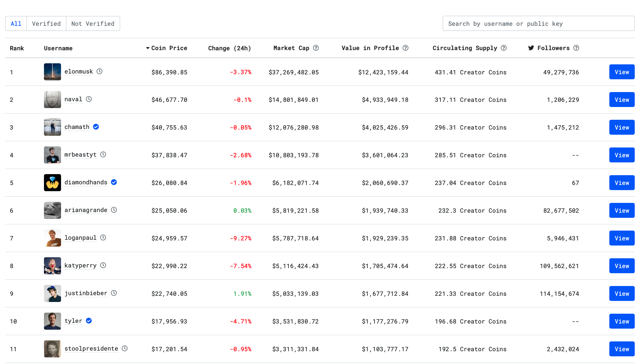Click the verified badge next to diamondhands
Viewport: 639px width, 364px height.
[114, 182]
